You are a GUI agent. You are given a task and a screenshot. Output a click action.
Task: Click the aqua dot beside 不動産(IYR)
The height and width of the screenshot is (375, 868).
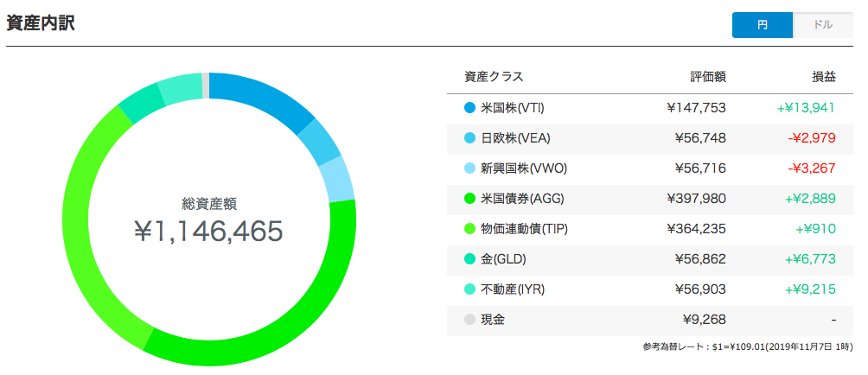[469, 289]
